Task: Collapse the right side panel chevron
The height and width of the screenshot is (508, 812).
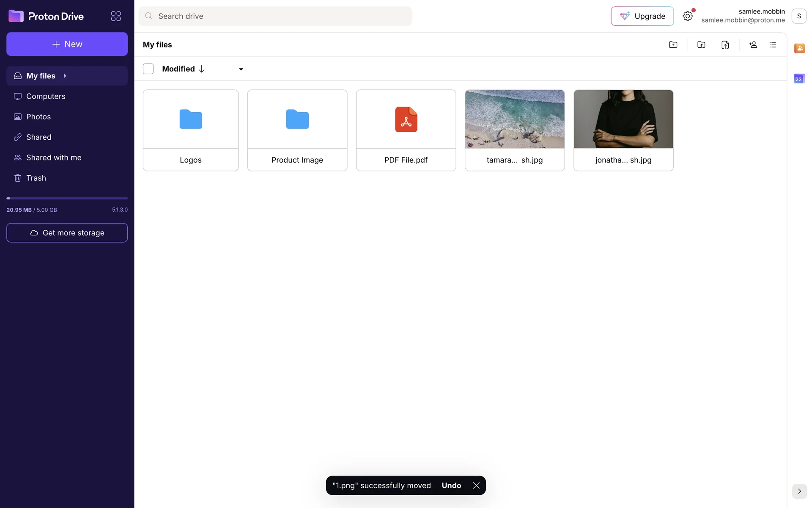Action: [x=799, y=491]
